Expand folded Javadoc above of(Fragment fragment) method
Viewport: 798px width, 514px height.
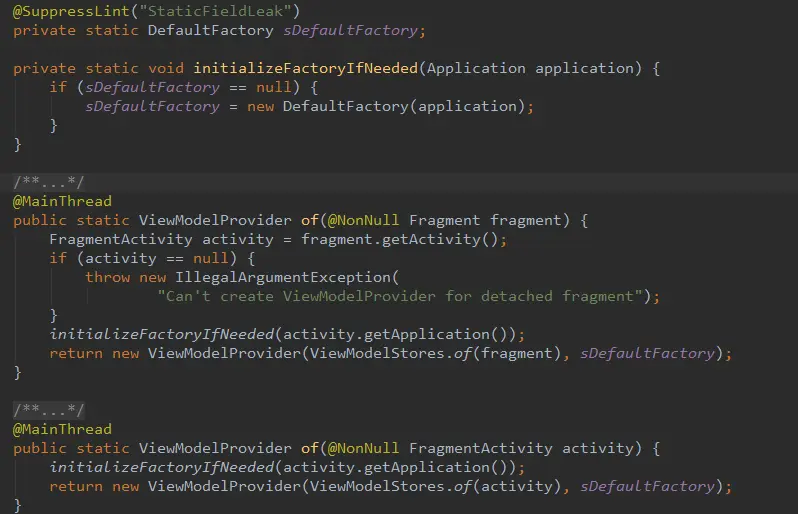49,182
